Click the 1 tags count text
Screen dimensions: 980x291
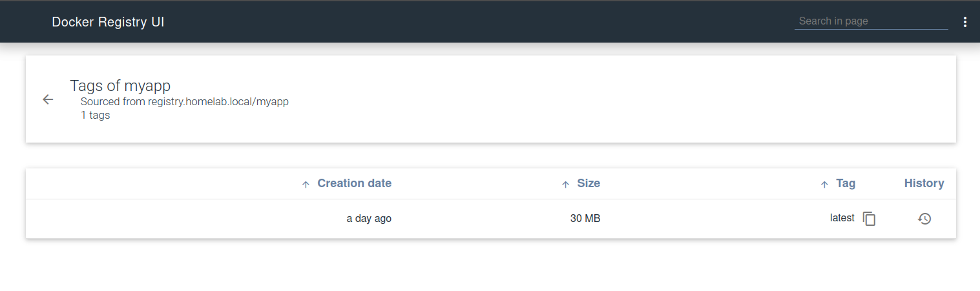pyautogui.click(x=95, y=115)
